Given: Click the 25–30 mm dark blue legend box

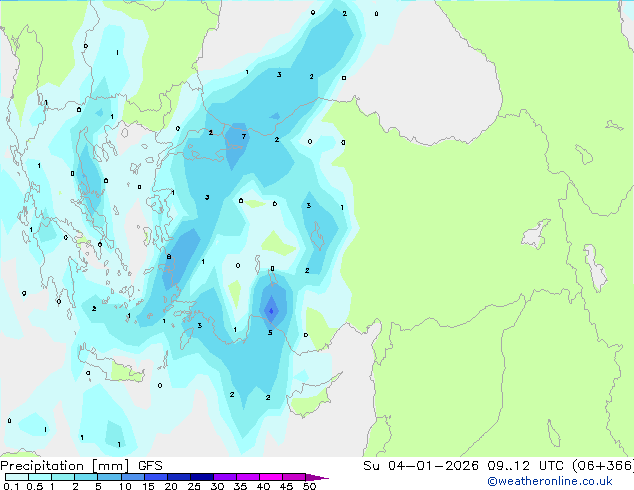Looking at the screenshot, I should (x=201, y=477).
